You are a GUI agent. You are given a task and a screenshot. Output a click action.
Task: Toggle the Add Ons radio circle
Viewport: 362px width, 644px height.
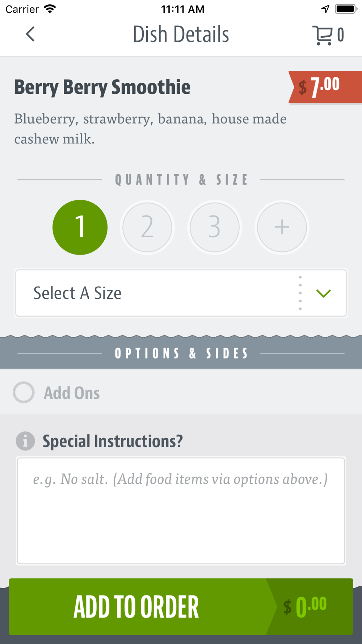(x=24, y=392)
